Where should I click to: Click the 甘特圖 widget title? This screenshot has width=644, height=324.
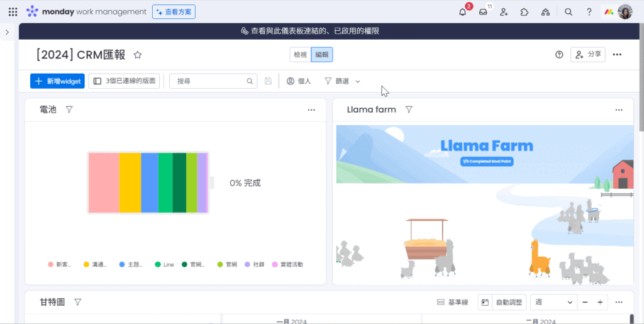[52, 302]
